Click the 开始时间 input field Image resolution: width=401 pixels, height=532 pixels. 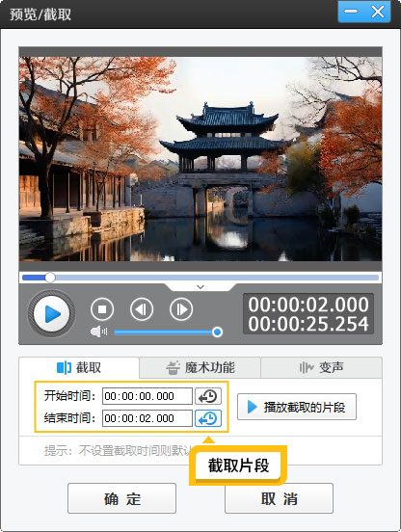click(147, 396)
